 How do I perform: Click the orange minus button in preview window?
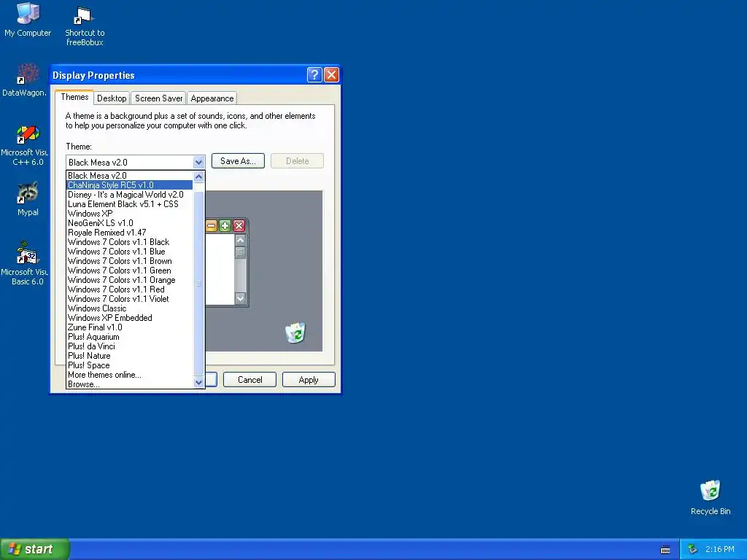click(211, 226)
